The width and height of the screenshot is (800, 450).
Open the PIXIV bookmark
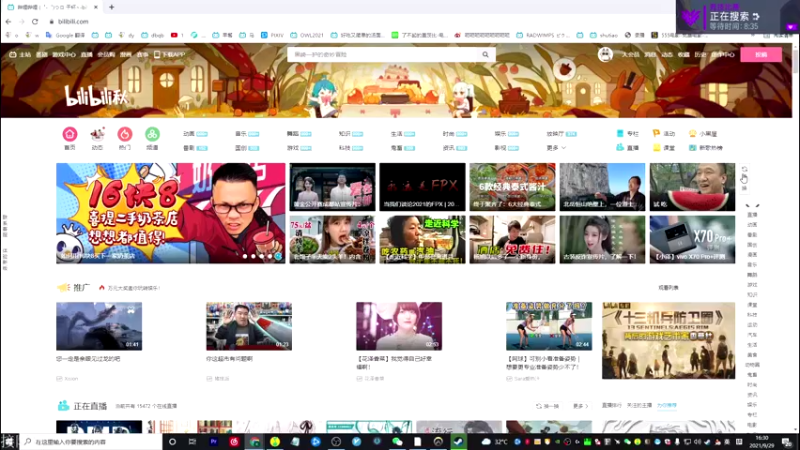pyautogui.click(x=272, y=35)
